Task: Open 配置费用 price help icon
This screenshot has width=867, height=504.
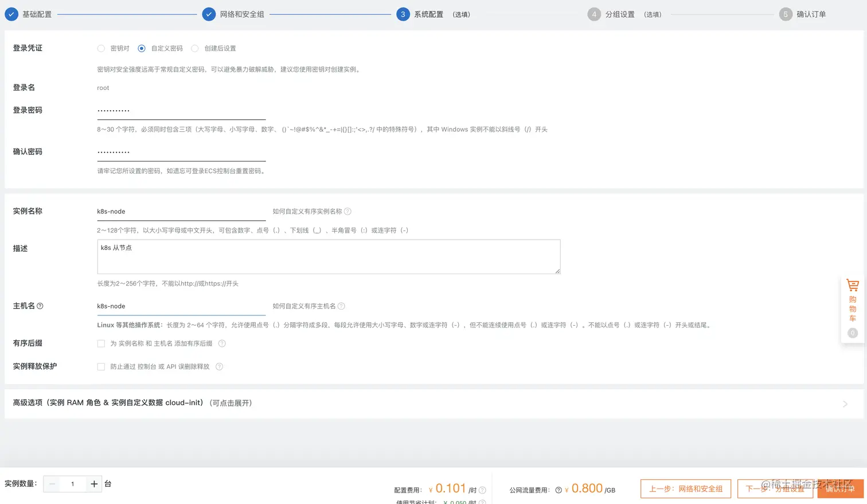Action: [482, 490]
